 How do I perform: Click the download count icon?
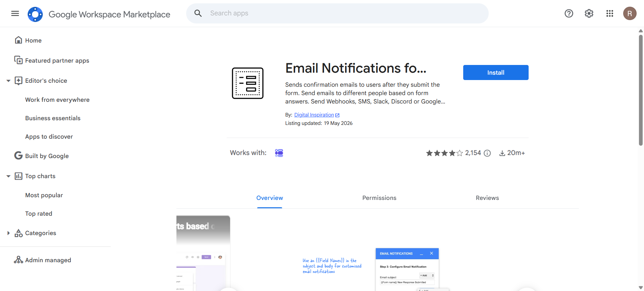502,153
